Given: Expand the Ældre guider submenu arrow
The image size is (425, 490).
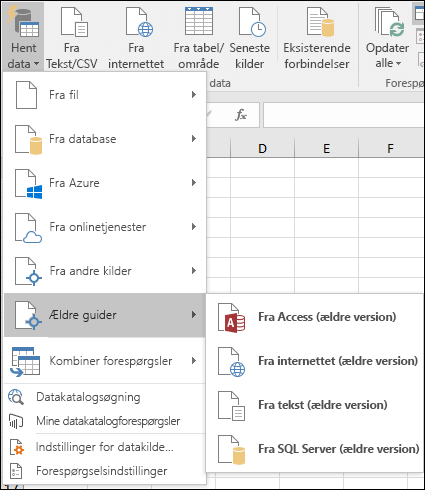Looking at the screenshot, I should coord(194,315).
